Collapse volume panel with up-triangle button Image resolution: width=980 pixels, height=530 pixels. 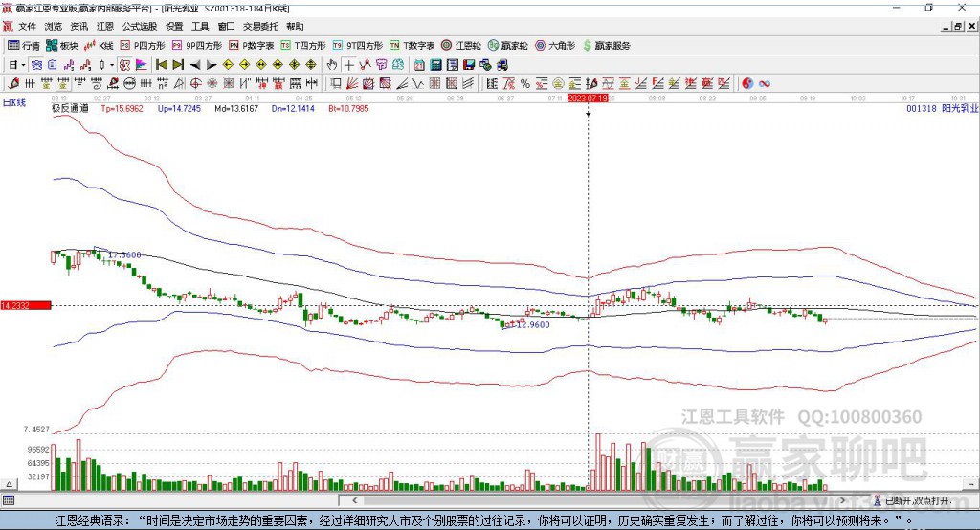point(9,484)
